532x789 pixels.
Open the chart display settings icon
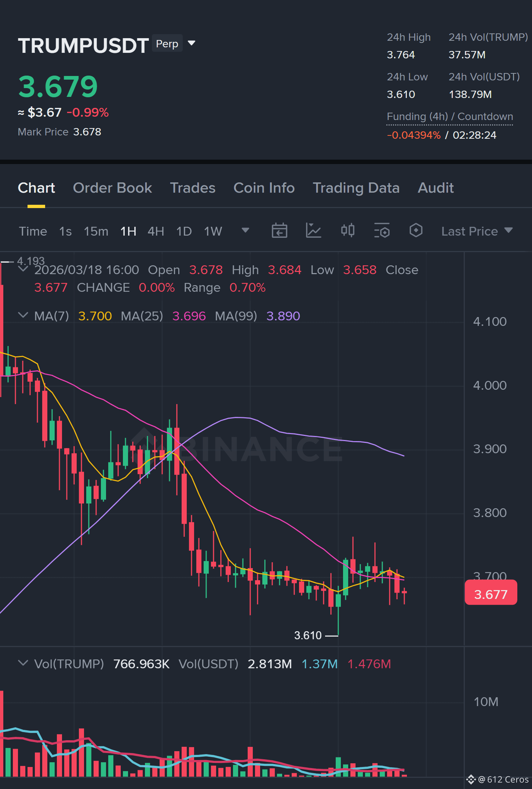[382, 231]
